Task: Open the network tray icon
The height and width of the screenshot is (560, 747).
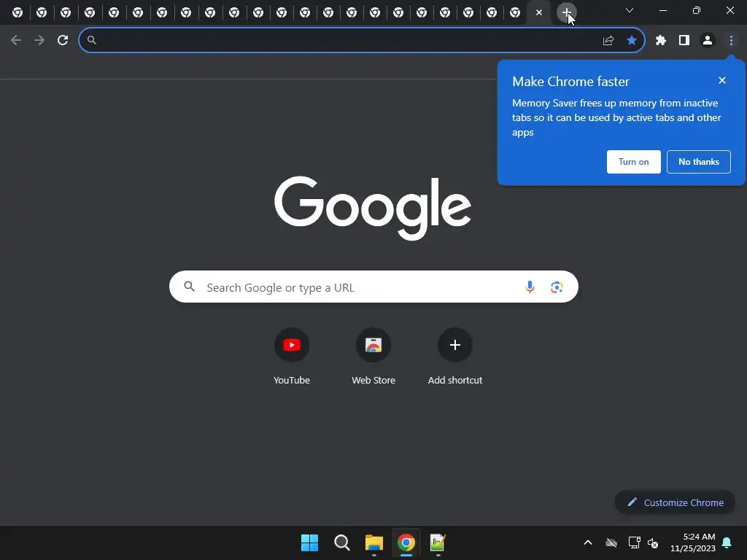Action: [x=634, y=542]
